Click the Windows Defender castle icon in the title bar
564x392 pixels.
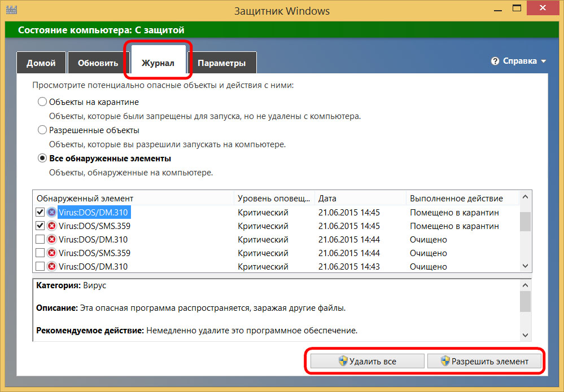11,10
